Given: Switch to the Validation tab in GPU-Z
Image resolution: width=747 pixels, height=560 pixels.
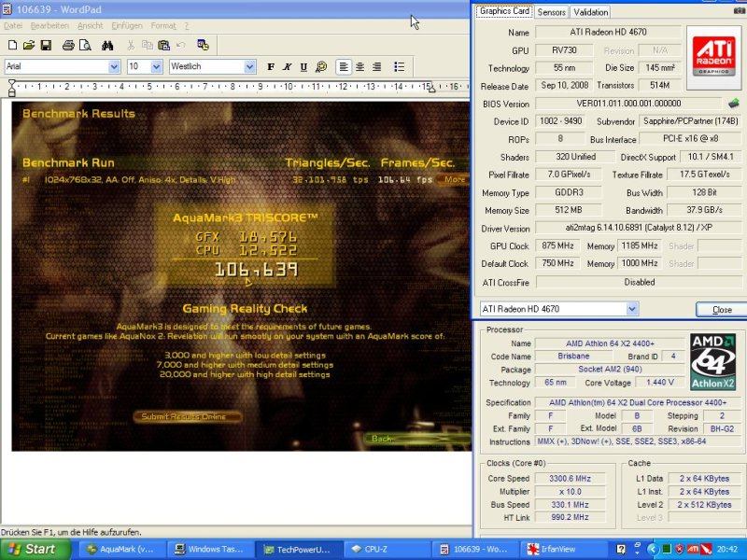Looking at the screenshot, I should pyautogui.click(x=590, y=12).
